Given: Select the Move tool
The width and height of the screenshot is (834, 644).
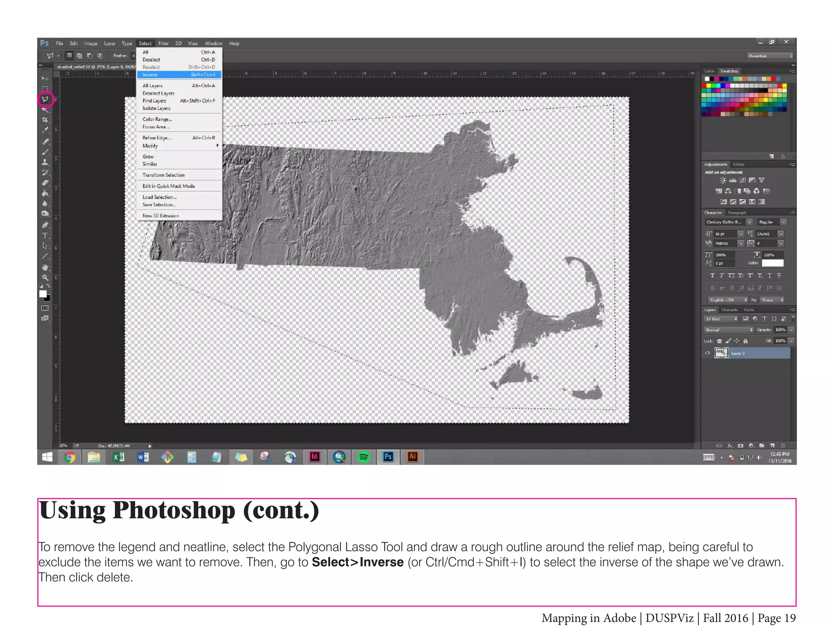Looking at the screenshot, I should coord(45,78).
